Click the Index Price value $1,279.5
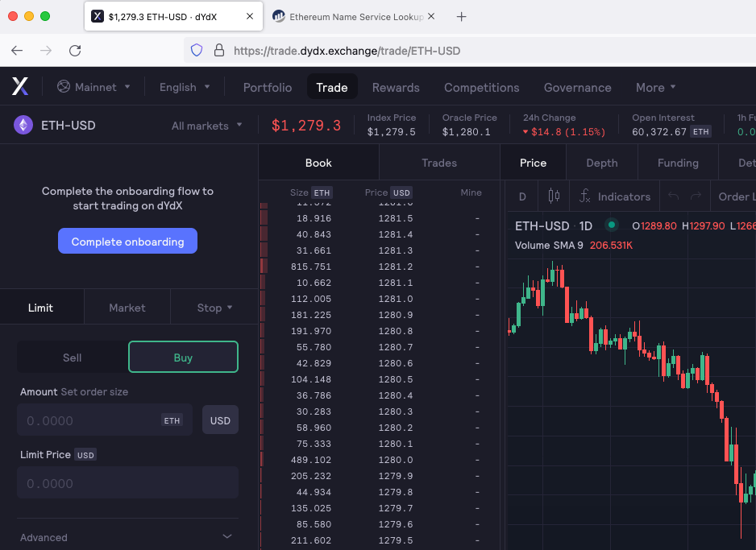 pos(392,132)
